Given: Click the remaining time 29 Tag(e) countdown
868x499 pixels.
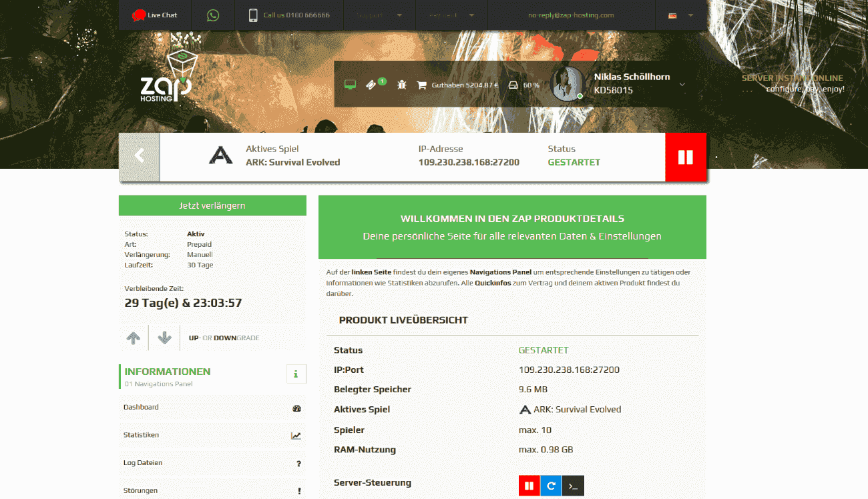Looking at the screenshot, I should [183, 303].
